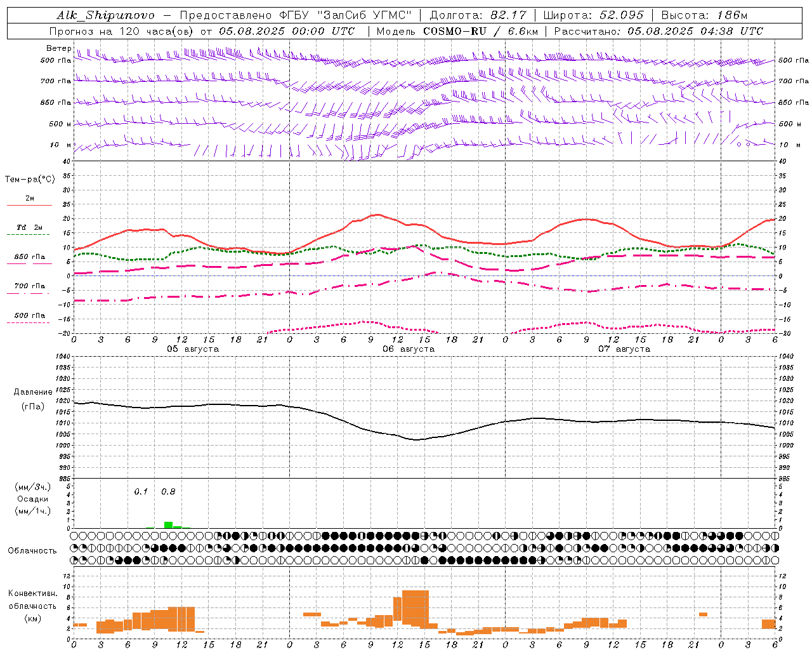Click the text Прогноз на 120 часа(ов)

pos(122,31)
